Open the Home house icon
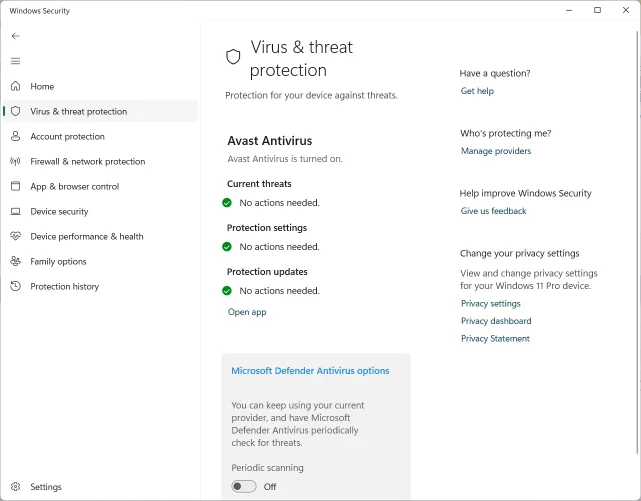 click(16, 86)
